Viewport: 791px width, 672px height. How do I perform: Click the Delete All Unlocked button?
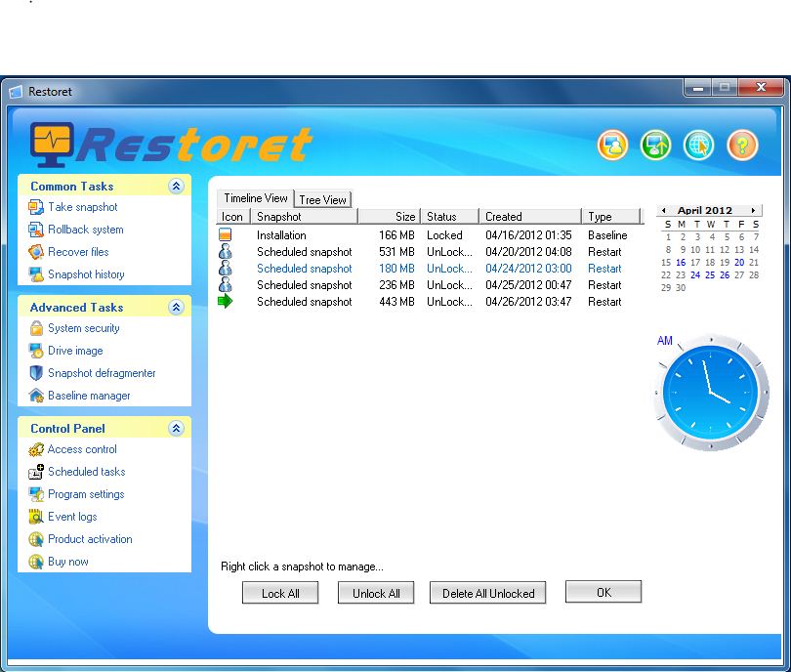click(488, 593)
